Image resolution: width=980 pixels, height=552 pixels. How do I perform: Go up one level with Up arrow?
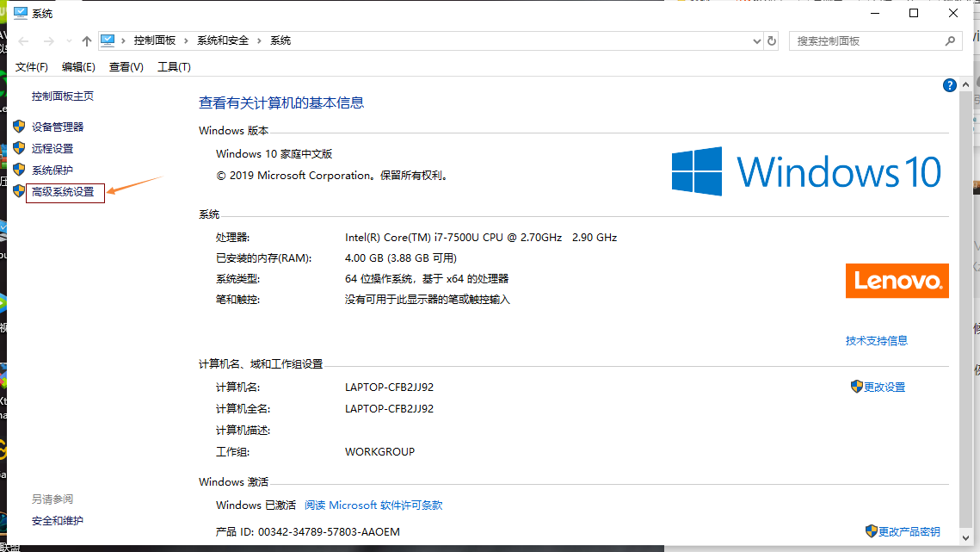coord(86,41)
